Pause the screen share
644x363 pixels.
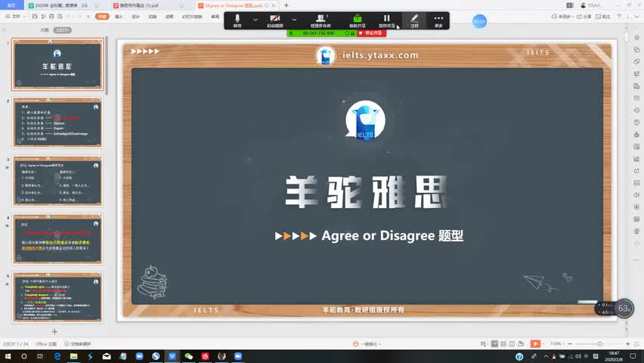click(386, 20)
